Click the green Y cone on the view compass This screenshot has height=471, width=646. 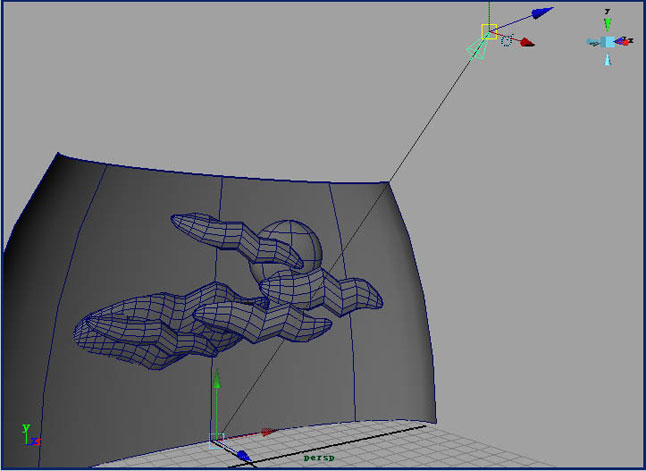pos(607,24)
